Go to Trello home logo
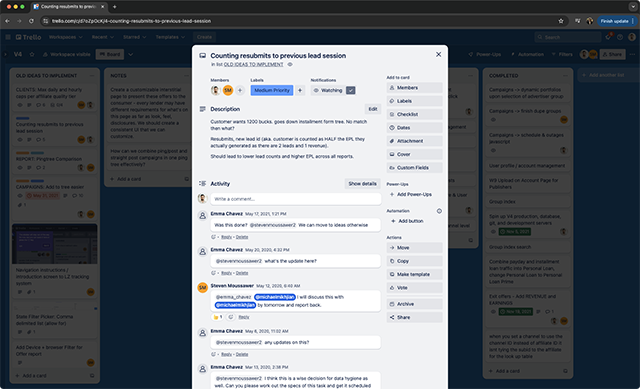640x389 pixels. pos(29,37)
